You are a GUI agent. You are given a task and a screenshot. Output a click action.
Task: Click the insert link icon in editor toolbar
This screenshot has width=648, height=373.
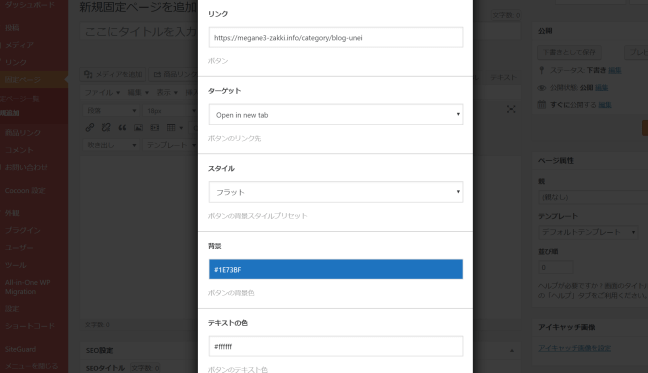[90, 127]
